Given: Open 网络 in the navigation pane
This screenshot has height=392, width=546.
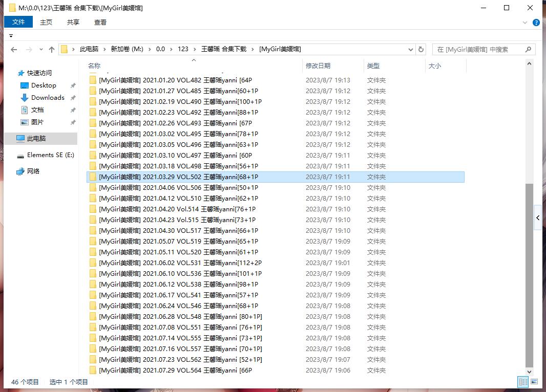Looking at the screenshot, I should (x=33, y=171).
